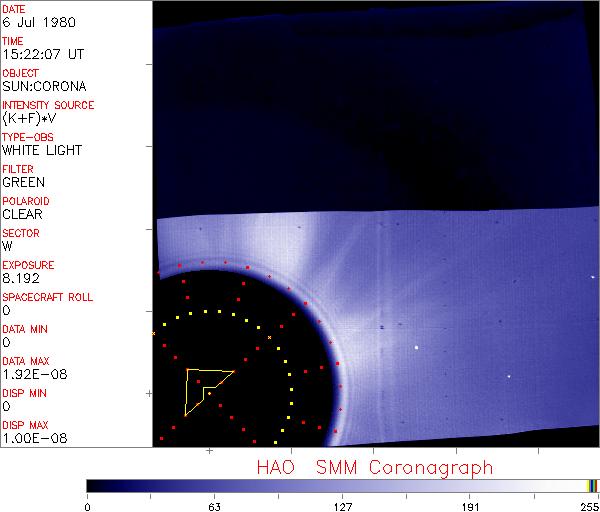Screen dimensions: 600x512
Task: Select the 0 under SPACECRAFT ROLL
Action: [x=6, y=310]
